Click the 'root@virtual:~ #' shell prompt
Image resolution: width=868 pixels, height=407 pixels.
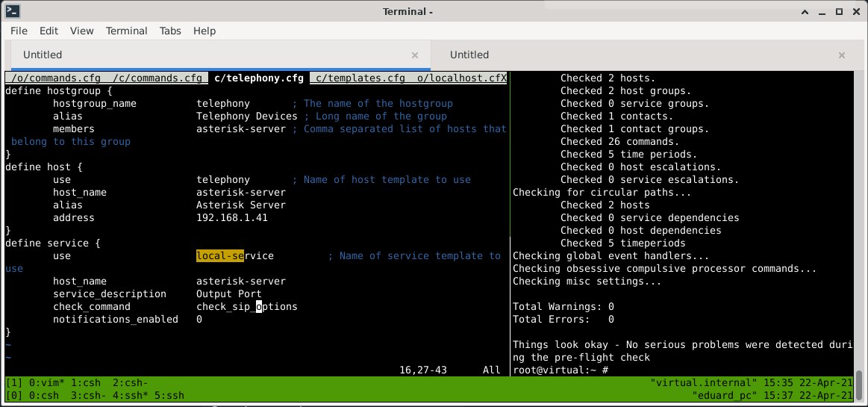click(561, 370)
